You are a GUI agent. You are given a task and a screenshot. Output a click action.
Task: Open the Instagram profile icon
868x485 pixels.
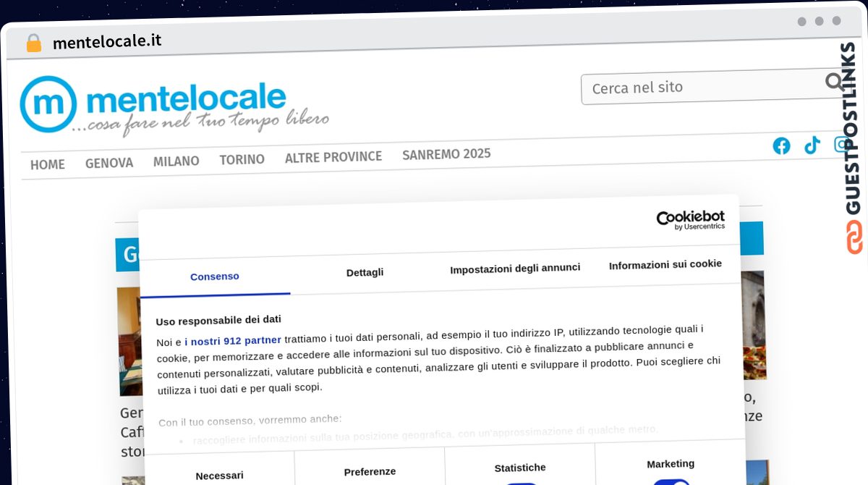click(x=841, y=144)
